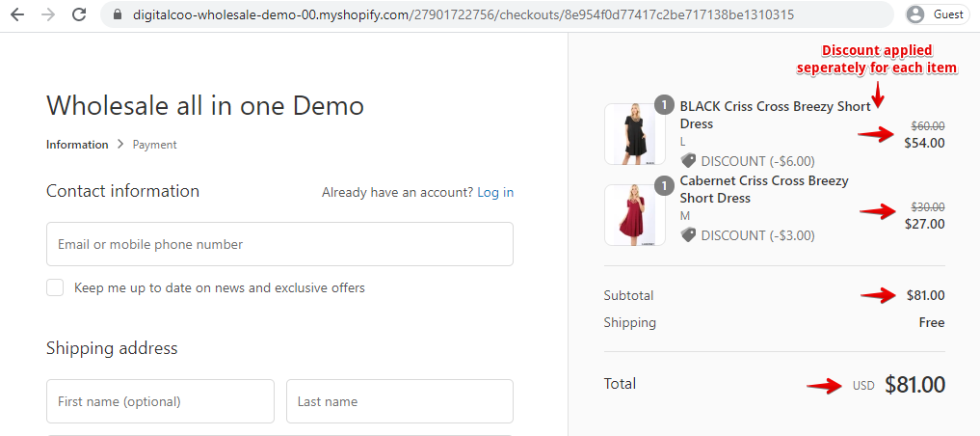This screenshot has width=980, height=436.
Task: Click the padlock site security icon
Action: pos(118,14)
